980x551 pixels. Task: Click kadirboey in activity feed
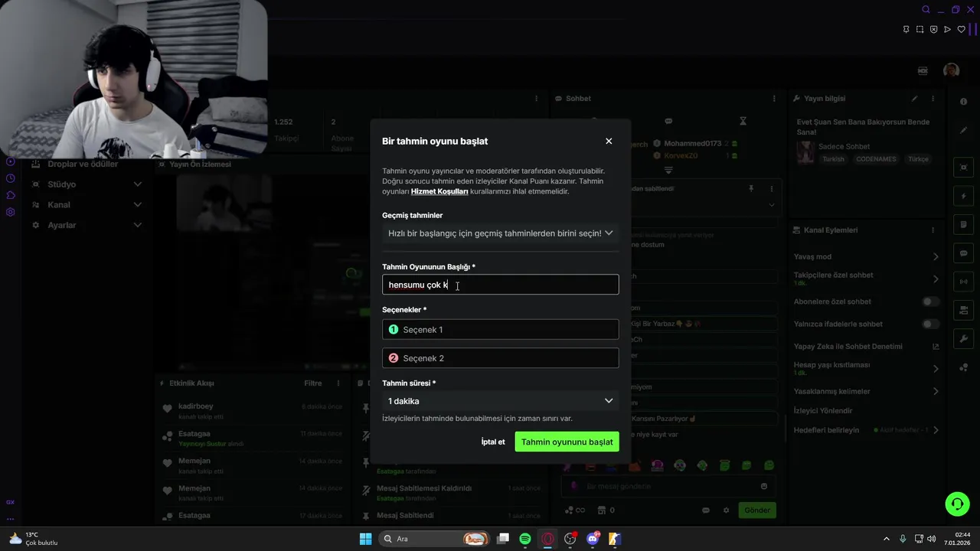[195, 406]
